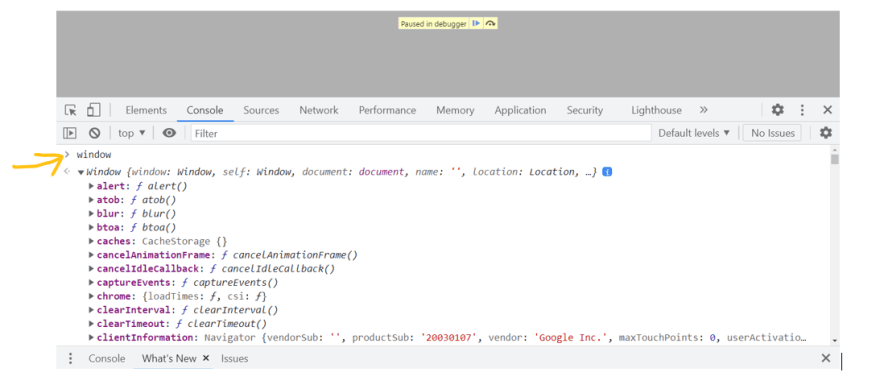880x389 pixels.
Task: Click the 'Google Inc.' vendor value
Action: [572, 337]
